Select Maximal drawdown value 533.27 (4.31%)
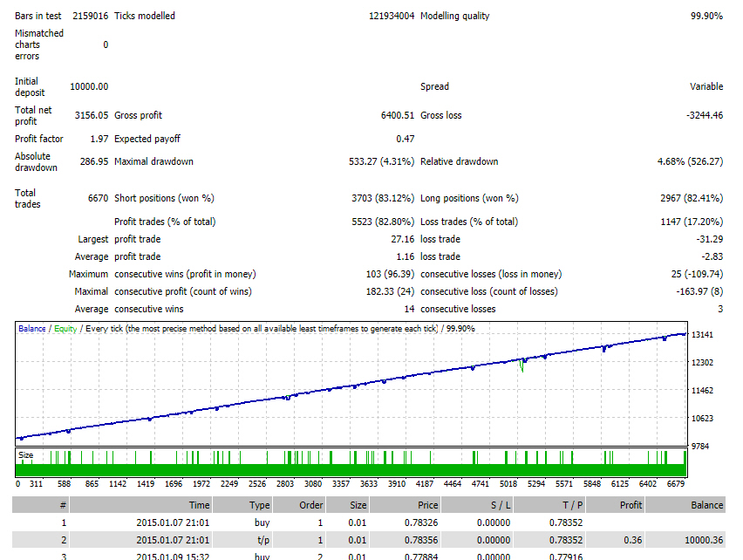Image resolution: width=743 pixels, height=560 pixels. coord(381,161)
